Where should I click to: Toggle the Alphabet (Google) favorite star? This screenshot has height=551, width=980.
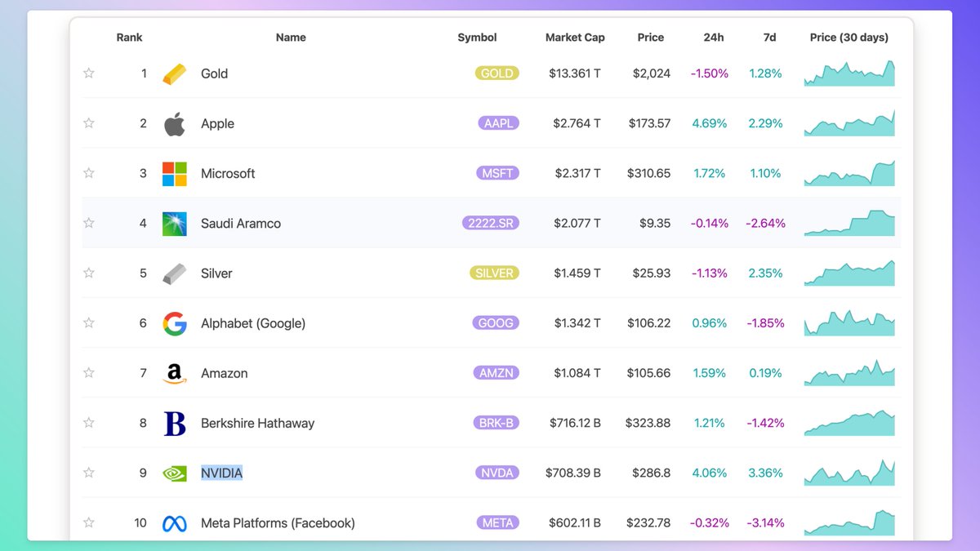[x=89, y=322]
